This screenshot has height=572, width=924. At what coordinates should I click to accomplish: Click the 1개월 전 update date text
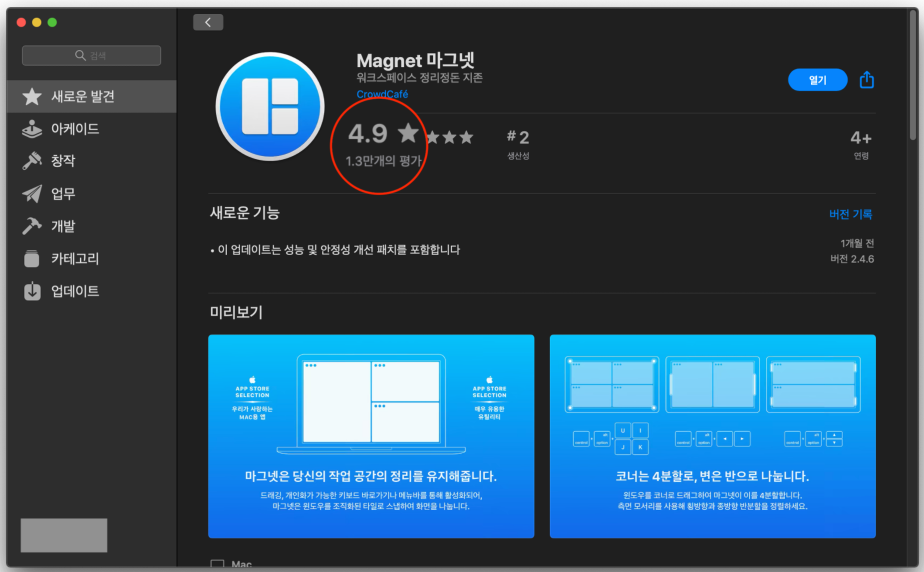(x=857, y=244)
